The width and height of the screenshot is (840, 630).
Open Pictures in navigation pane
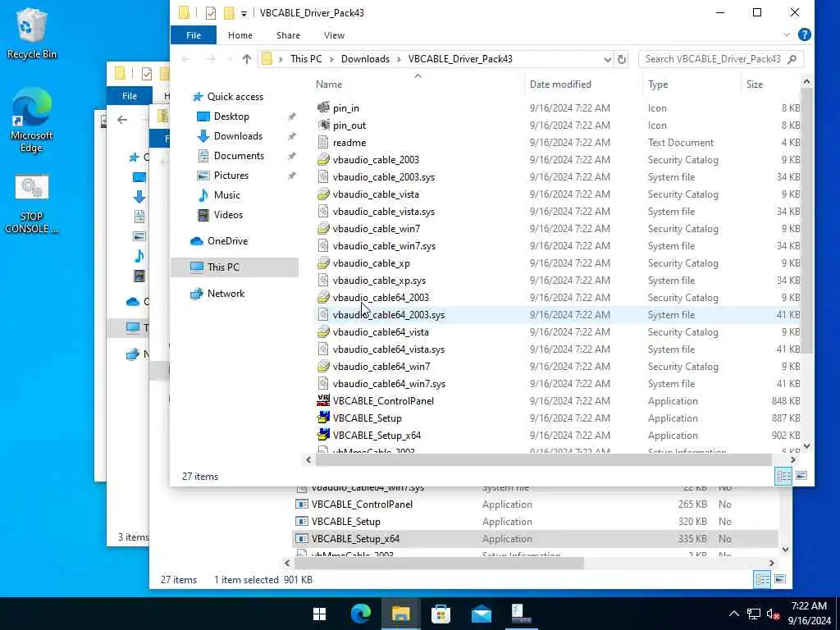[231, 176]
